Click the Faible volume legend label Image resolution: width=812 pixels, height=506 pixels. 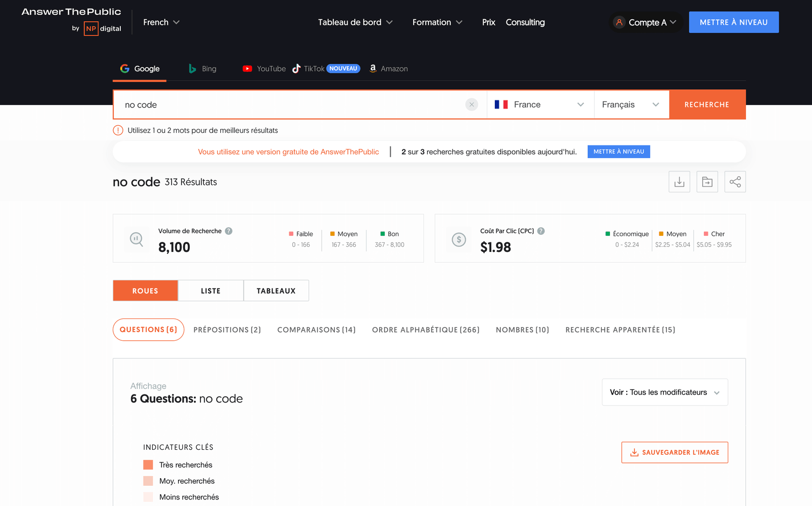click(304, 234)
